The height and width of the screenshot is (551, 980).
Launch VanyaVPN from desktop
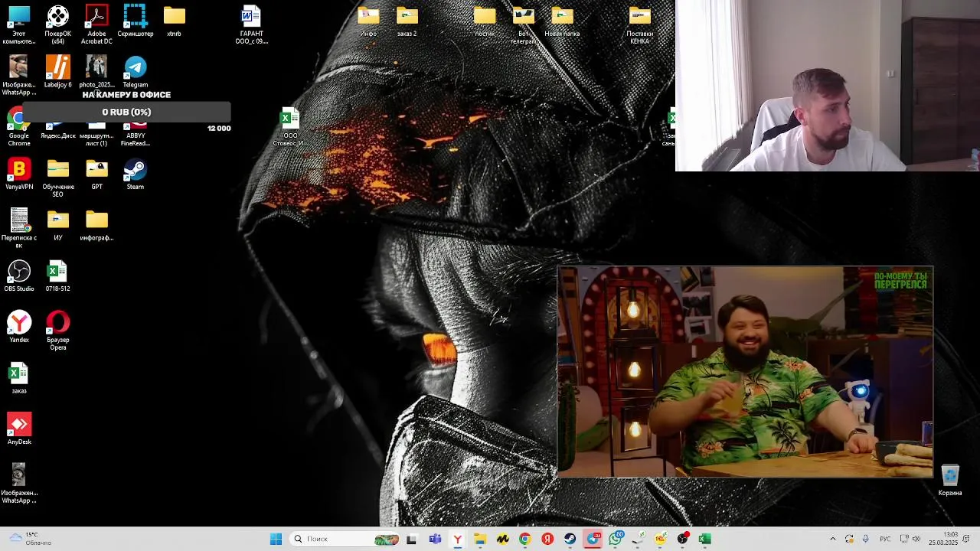point(19,174)
